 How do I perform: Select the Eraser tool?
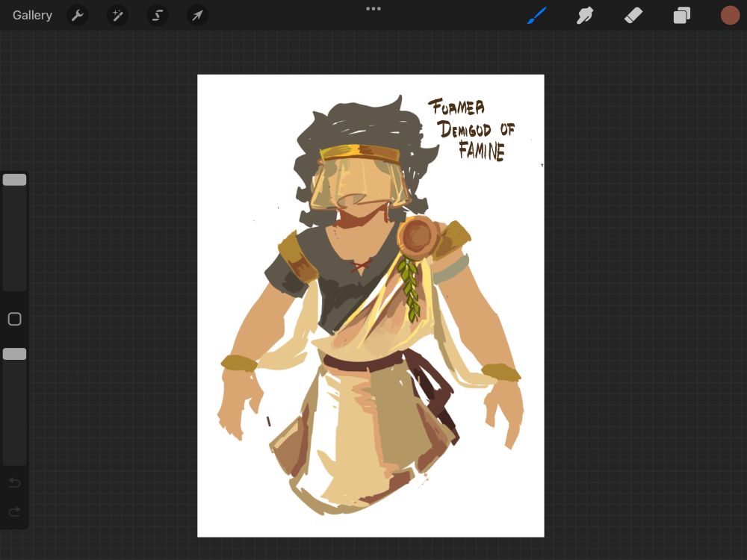coord(633,15)
